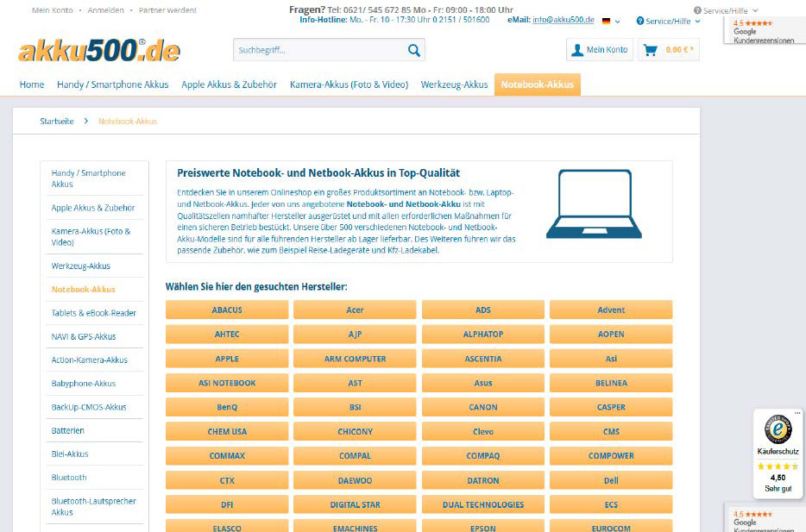This screenshot has height=532, width=806.
Task: Select Batterien sidebar category
Action: click(94, 431)
